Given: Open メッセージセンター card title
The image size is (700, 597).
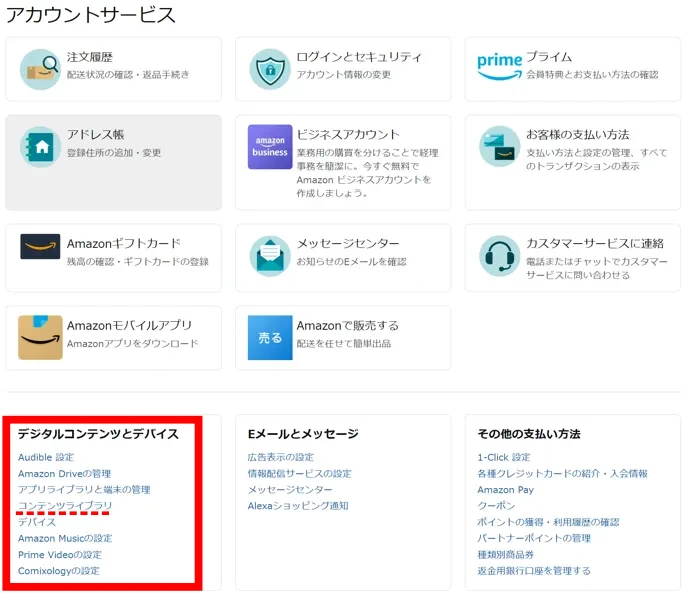Looking at the screenshot, I should click(x=348, y=244).
